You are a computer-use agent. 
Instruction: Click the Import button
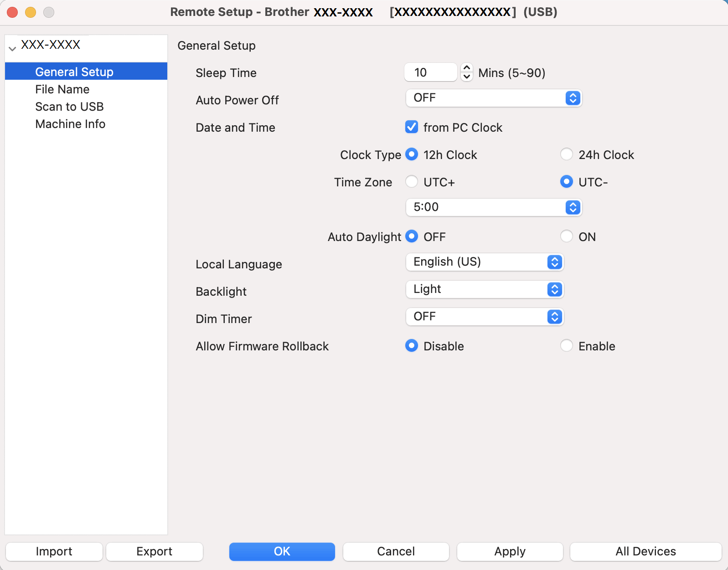pyautogui.click(x=54, y=551)
